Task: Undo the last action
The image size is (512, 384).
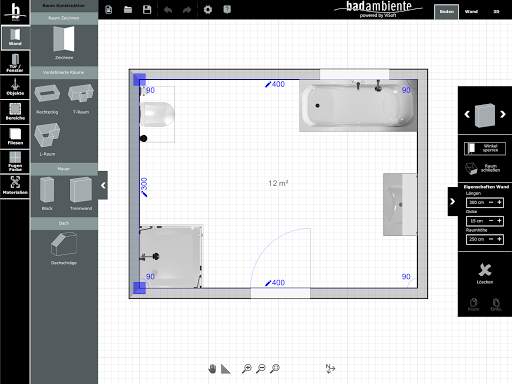Action: click(x=168, y=10)
